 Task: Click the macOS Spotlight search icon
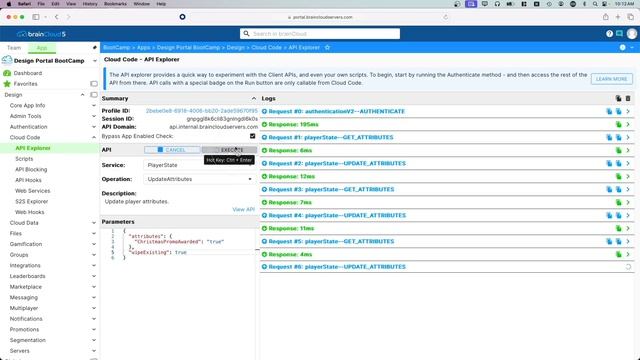pyautogui.click(x=595, y=4)
